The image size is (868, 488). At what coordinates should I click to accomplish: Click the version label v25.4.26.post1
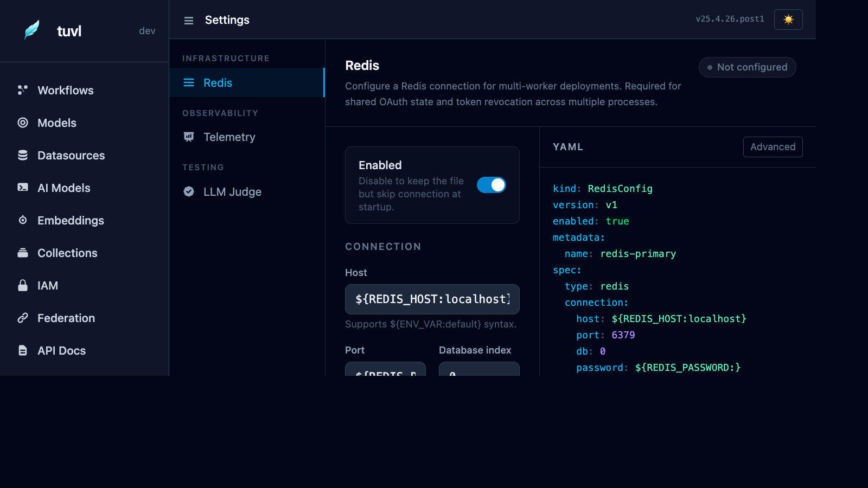730,19
